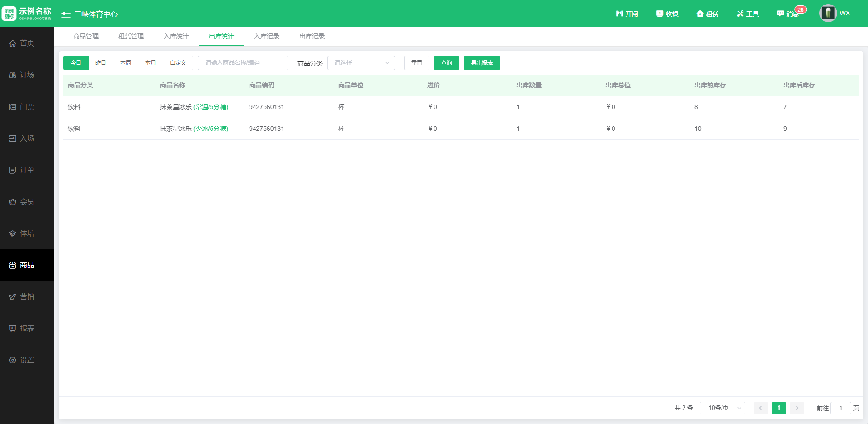868x424 pixels.
Task: Focus the product name/code search field
Action: point(243,63)
